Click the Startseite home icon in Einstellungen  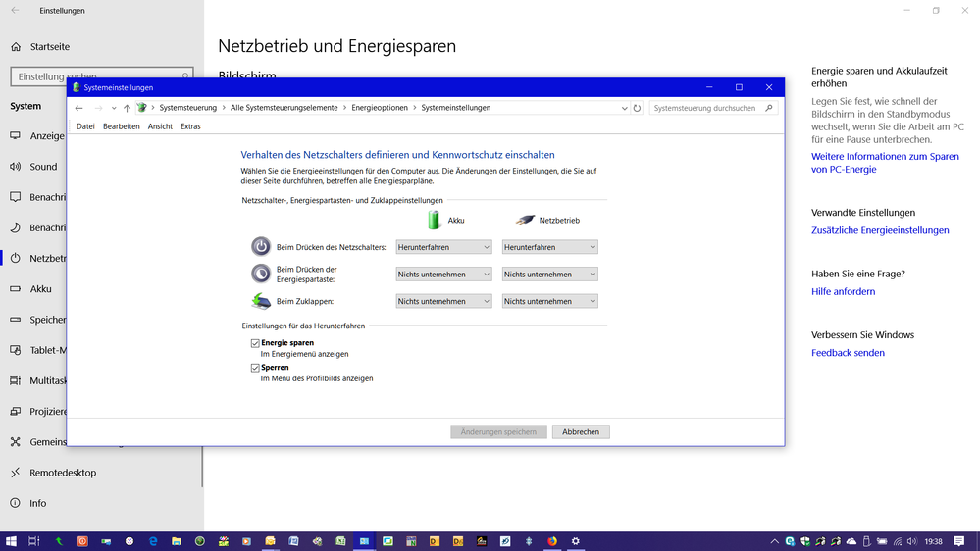17,47
